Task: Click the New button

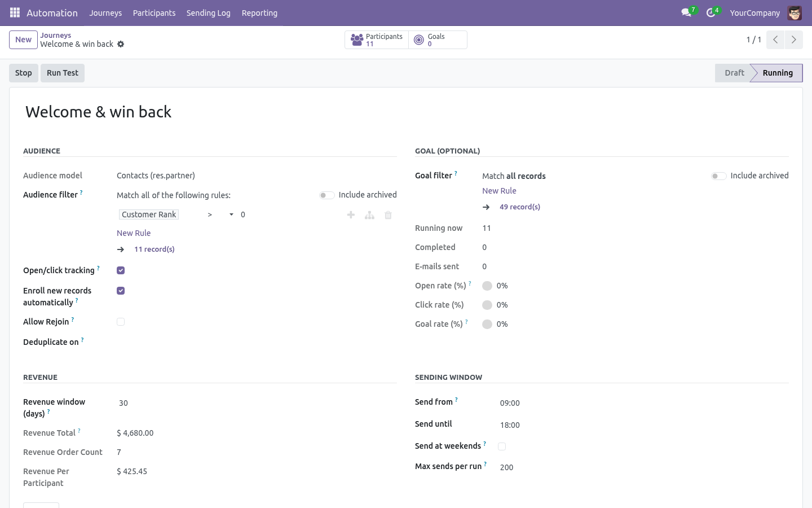Action: (x=23, y=40)
